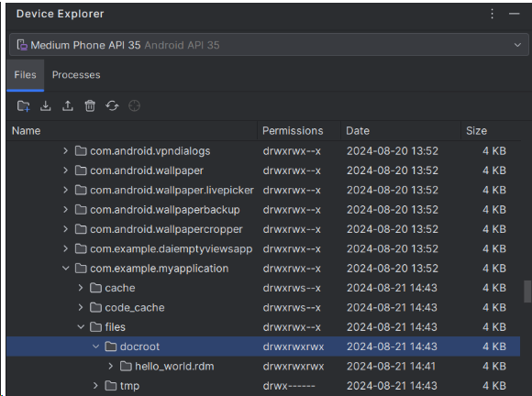This screenshot has height=396, width=532.
Task: Collapse the com.example.myapplication folder
Action: coord(65,269)
